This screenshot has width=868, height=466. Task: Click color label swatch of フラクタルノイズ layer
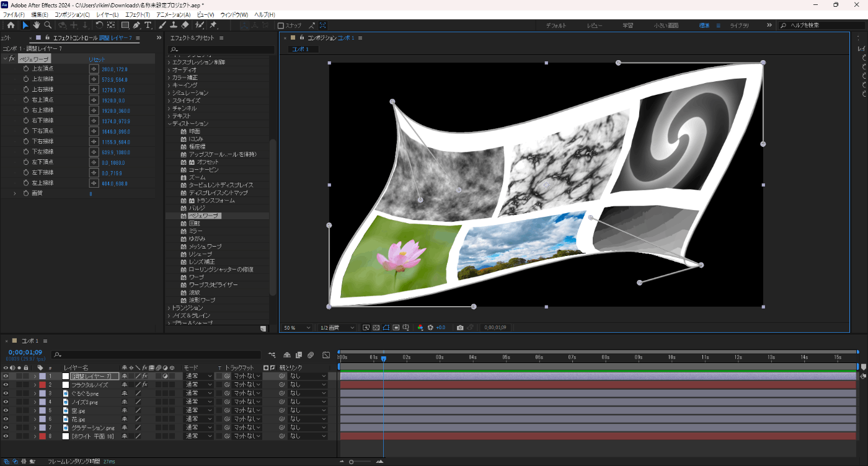coord(43,385)
